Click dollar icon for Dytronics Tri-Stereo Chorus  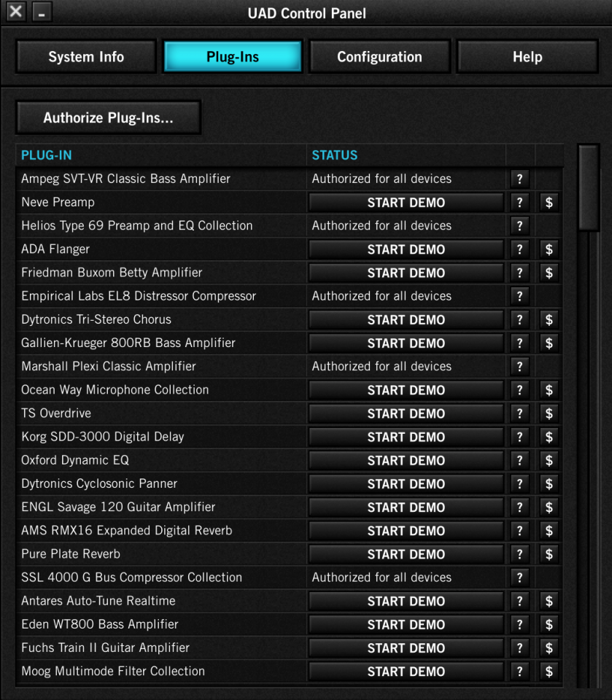(x=549, y=319)
